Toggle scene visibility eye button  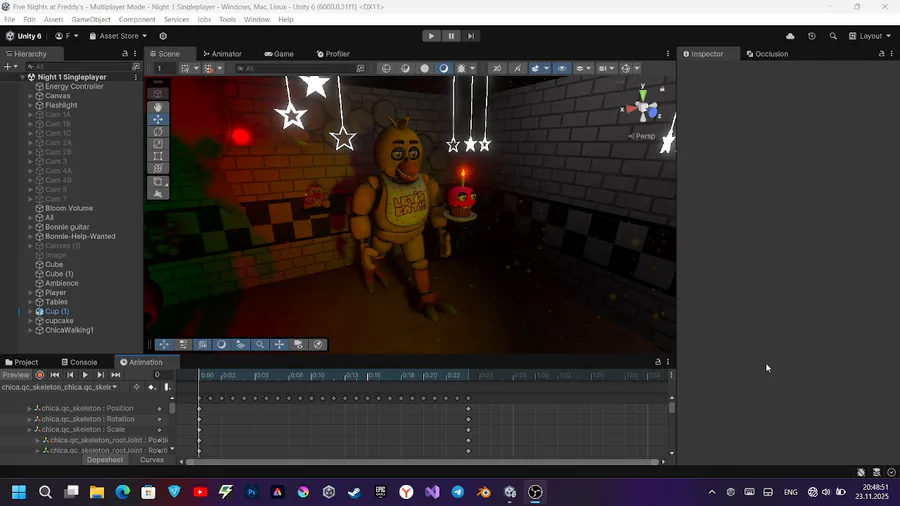point(562,68)
